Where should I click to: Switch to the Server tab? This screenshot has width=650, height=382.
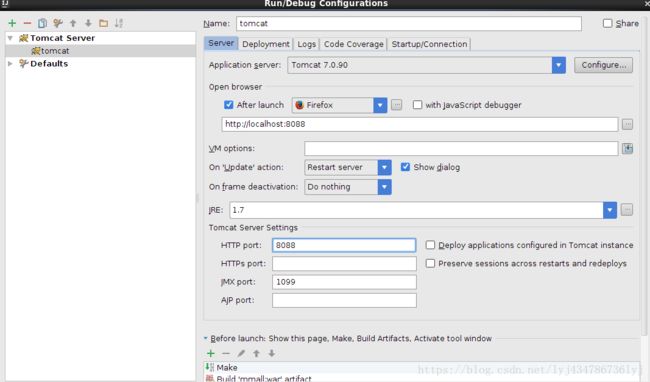click(221, 43)
